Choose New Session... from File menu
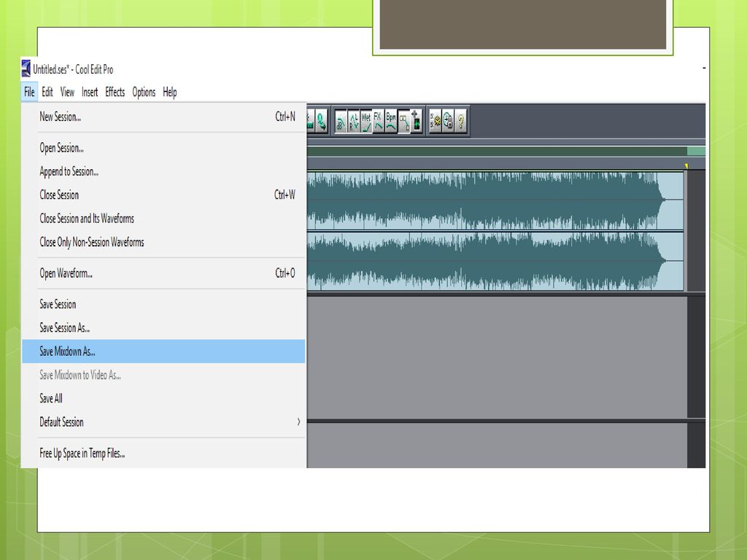Image resolution: width=747 pixels, height=560 pixels. [x=163, y=117]
